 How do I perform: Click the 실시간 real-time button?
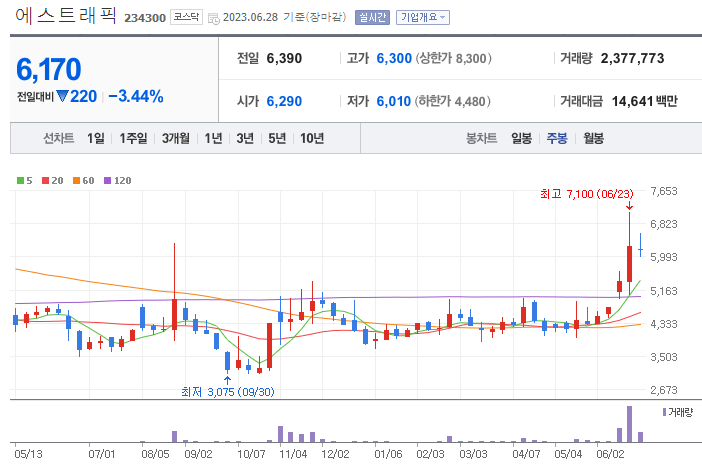pyautogui.click(x=372, y=17)
